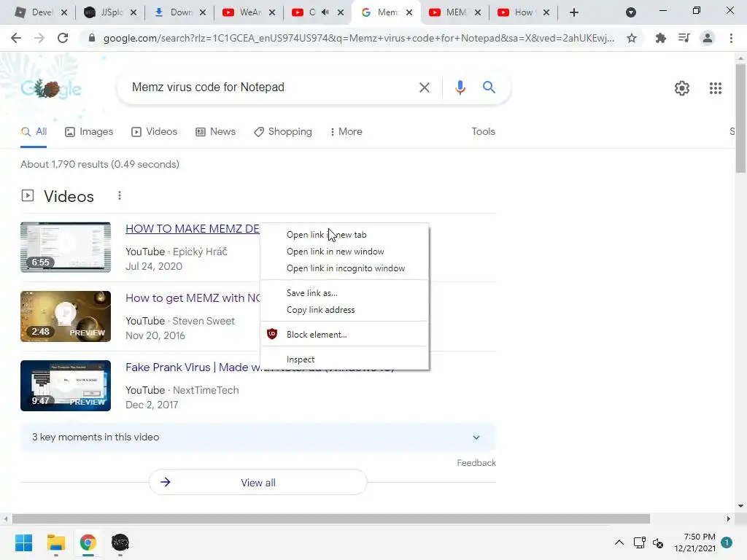Expand the 3 key moments section
The width and height of the screenshot is (747, 560).
(x=258, y=437)
